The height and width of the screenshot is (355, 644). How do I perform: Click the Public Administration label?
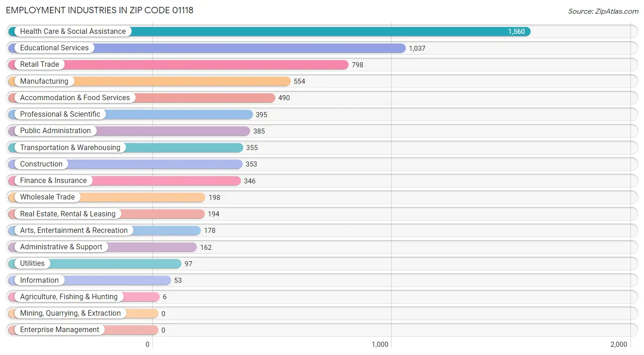tap(55, 131)
